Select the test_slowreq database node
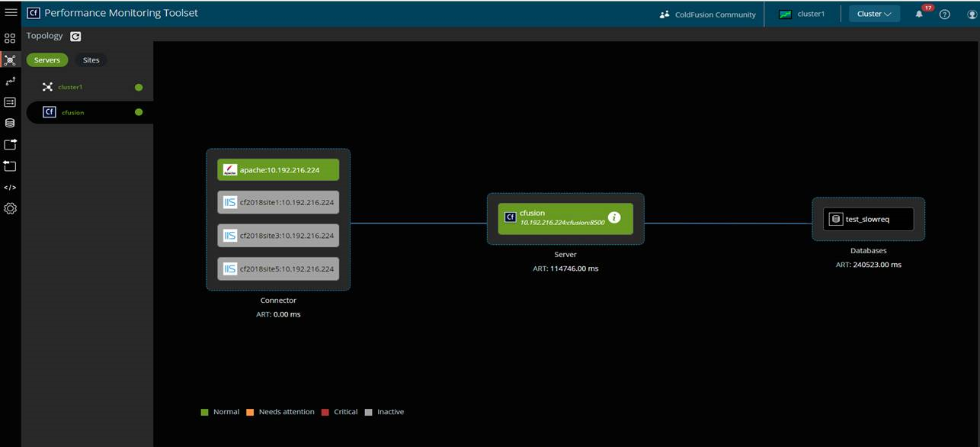 (x=868, y=219)
